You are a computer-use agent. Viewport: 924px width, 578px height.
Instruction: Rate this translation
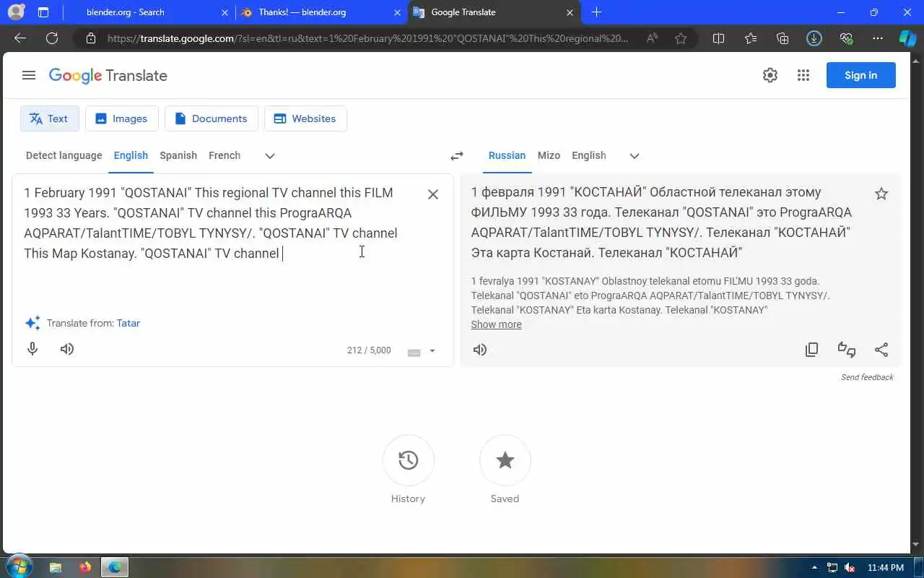pyautogui.click(x=847, y=350)
